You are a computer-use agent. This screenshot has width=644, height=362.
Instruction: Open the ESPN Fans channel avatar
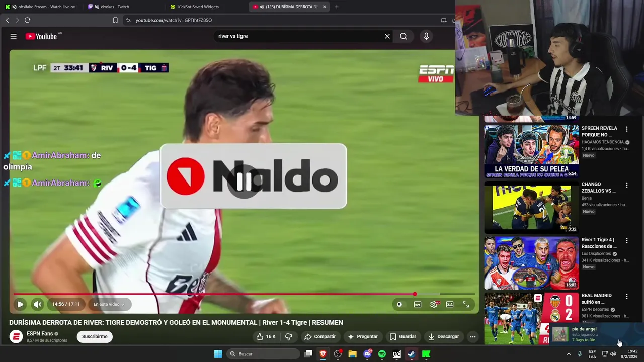coord(16,336)
